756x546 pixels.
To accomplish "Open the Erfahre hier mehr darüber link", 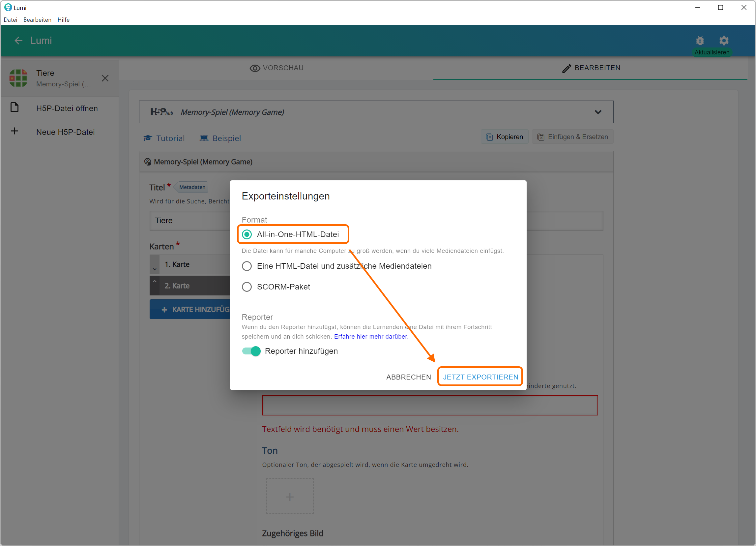I will pos(371,337).
